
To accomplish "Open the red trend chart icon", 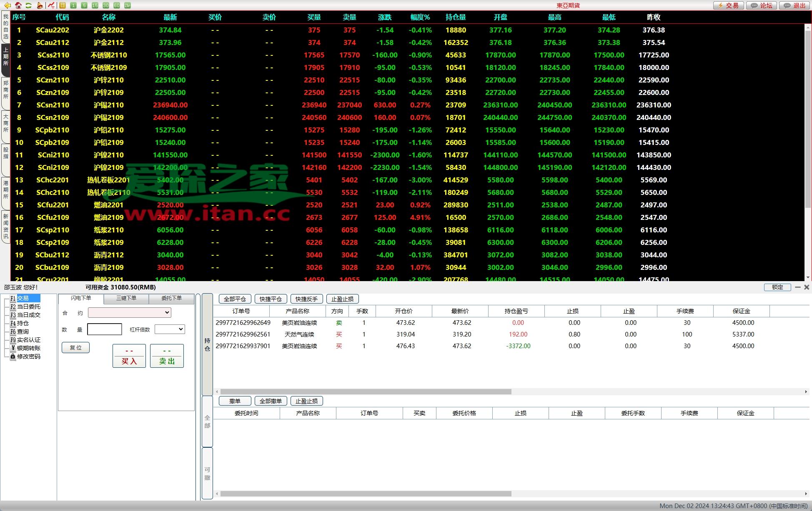I will [x=51, y=5].
